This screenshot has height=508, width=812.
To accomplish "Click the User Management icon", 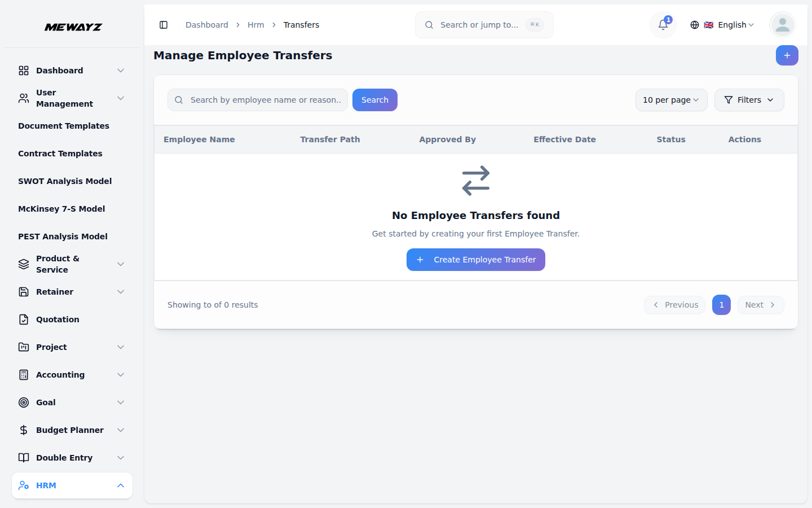I will (x=23, y=98).
